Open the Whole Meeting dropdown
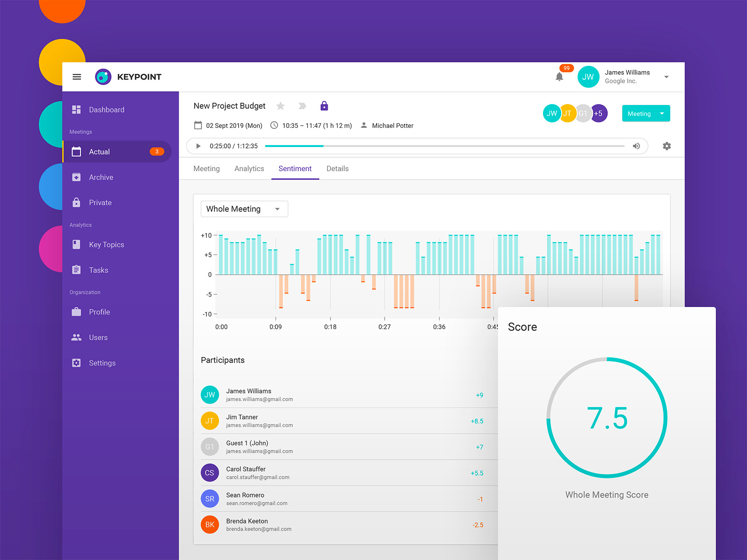Screen dimensions: 747x560 pos(244,209)
